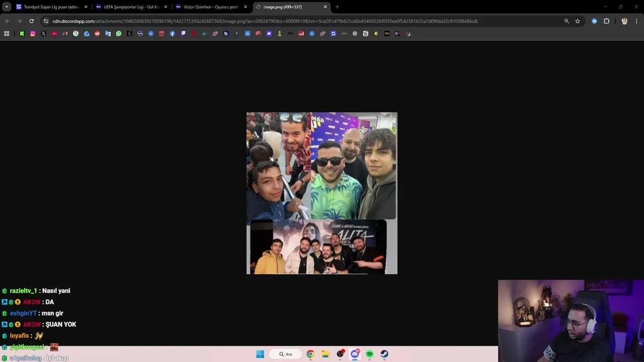
Task: Open Chrome's three-dot menu
Action: [636, 21]
